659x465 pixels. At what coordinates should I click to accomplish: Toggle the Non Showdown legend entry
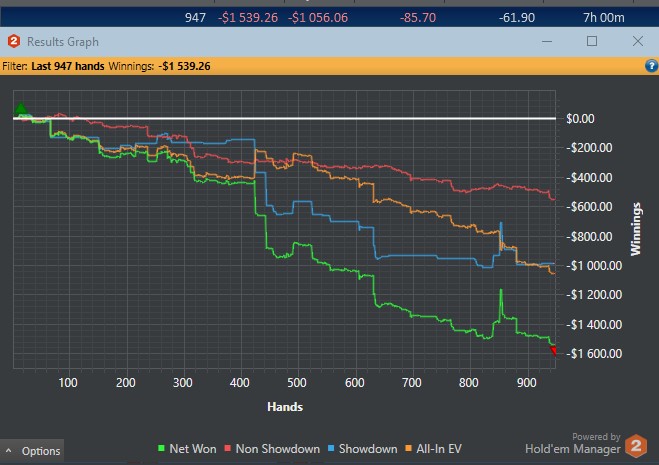click(x=272, y=449)
